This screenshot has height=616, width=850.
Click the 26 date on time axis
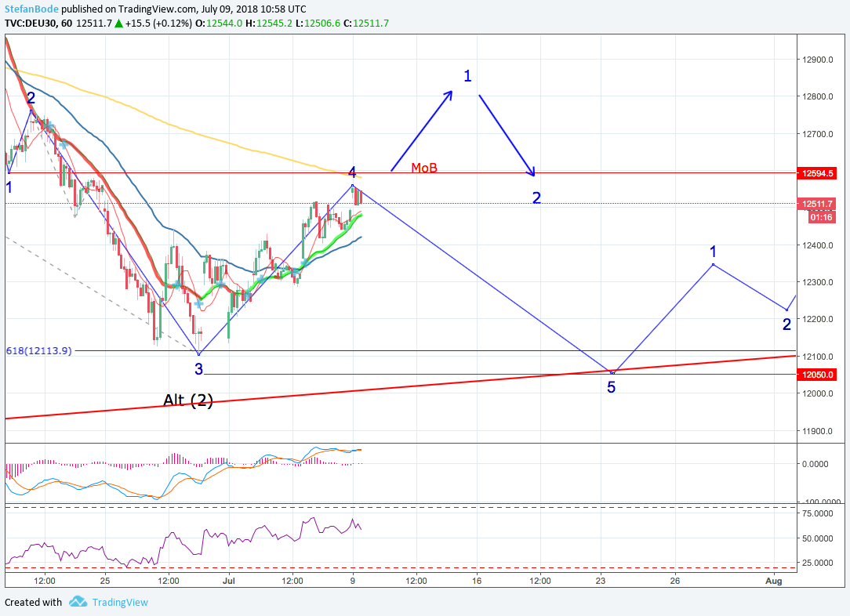pyautogui.click(x=675, y=581)
